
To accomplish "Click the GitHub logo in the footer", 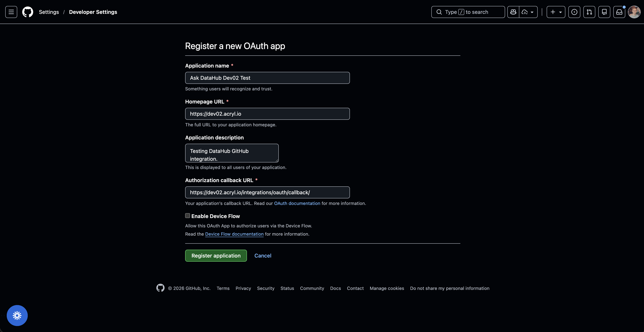I will [160, 288].
